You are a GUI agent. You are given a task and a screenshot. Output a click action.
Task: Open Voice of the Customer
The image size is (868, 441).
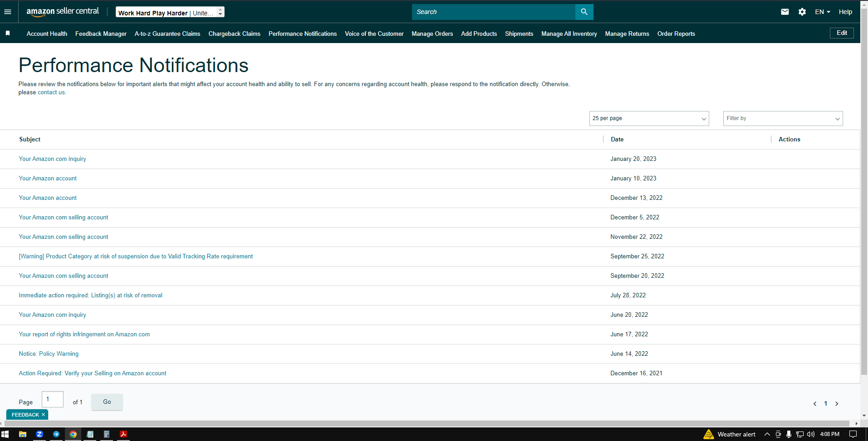point(374,34)
